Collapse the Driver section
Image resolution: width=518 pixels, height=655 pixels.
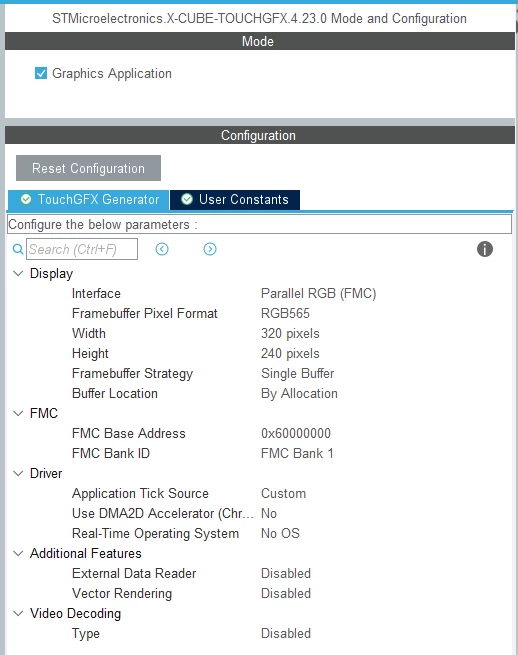coord(18,473)
